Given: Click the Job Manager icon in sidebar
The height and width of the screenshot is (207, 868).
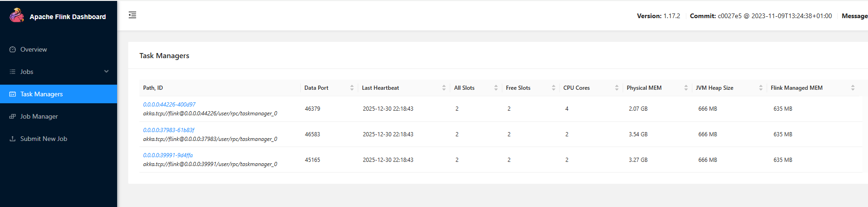Looking at the screenshot, I should (13, 116).
